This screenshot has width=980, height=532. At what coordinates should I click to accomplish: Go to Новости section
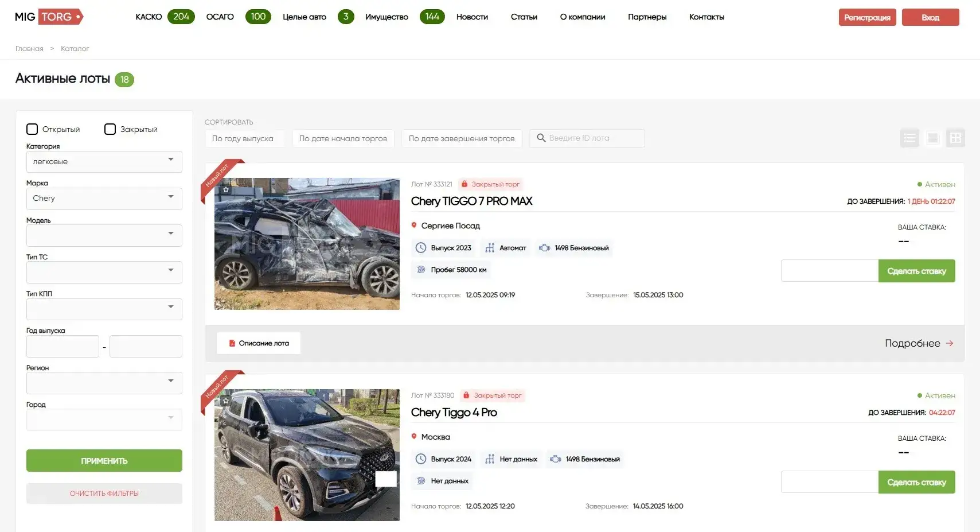[x=473, y=17]
